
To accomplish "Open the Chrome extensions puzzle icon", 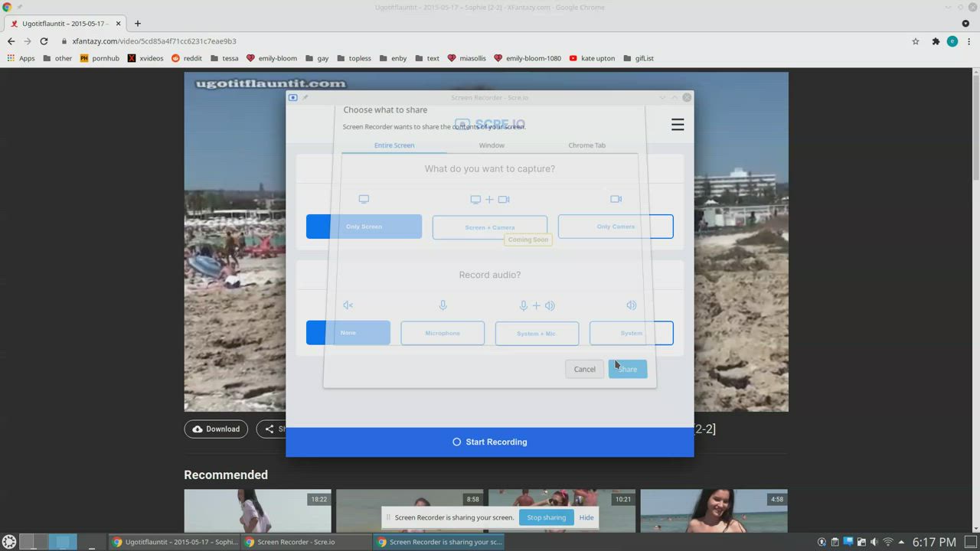I will point(936,41).
